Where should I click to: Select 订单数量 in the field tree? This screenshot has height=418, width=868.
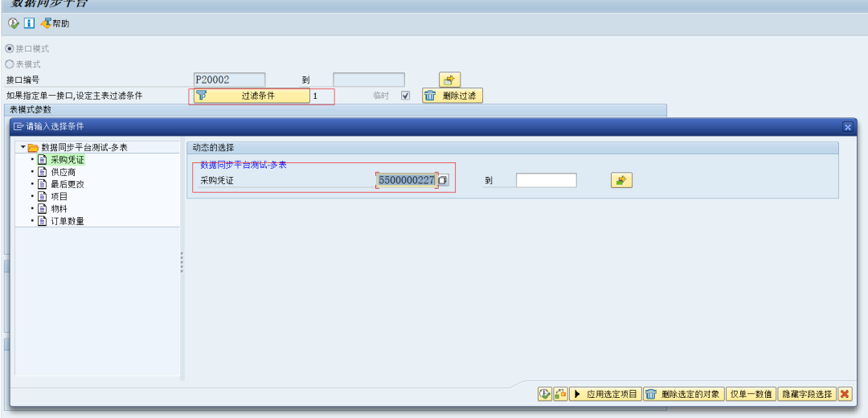coord(67,221)
